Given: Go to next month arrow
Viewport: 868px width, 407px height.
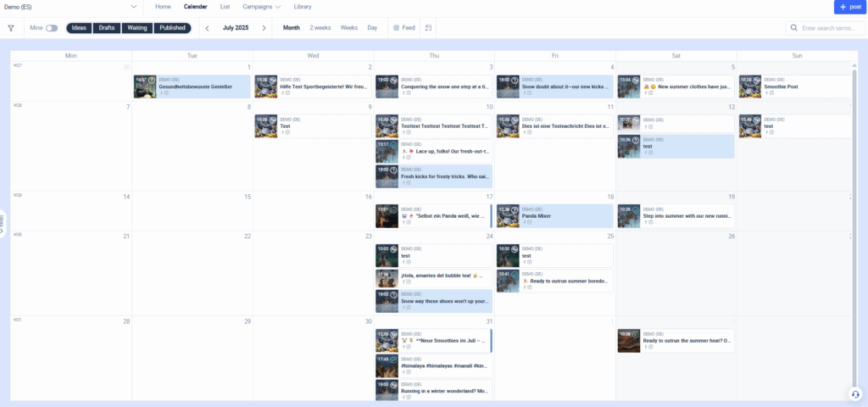Looking at the screenshot, I should click(264, 28).
